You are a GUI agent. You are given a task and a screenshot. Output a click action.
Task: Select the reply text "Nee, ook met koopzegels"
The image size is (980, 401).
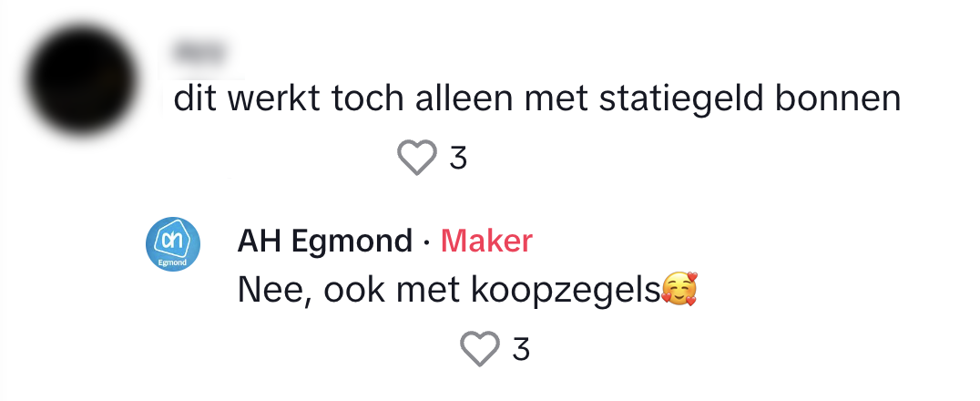446,290
